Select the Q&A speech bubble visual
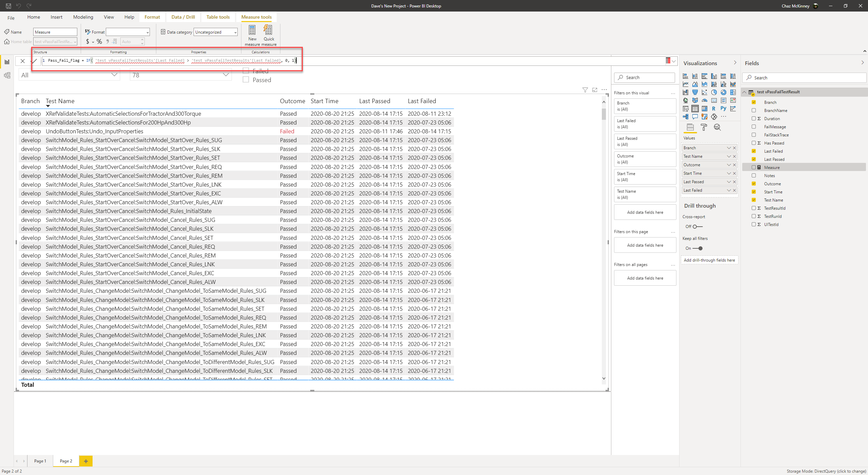This screenshot has width=868, height=475. pyautogui.click(x=695, y=117)
